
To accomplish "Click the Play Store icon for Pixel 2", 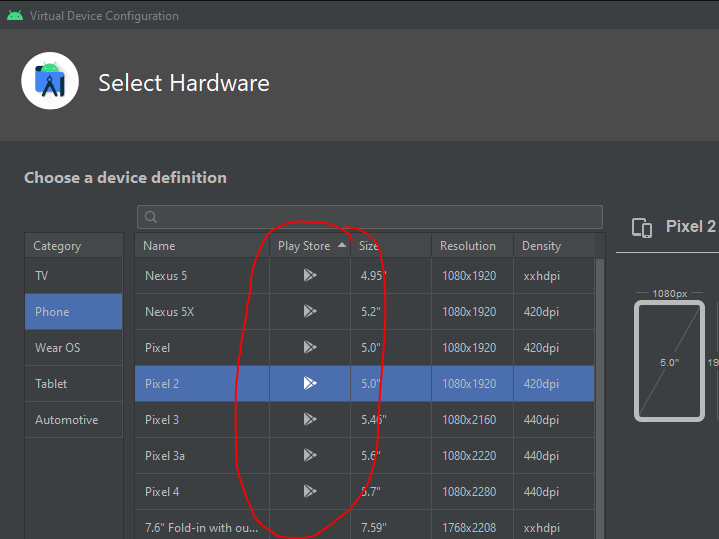I will (x=310, y=383).
